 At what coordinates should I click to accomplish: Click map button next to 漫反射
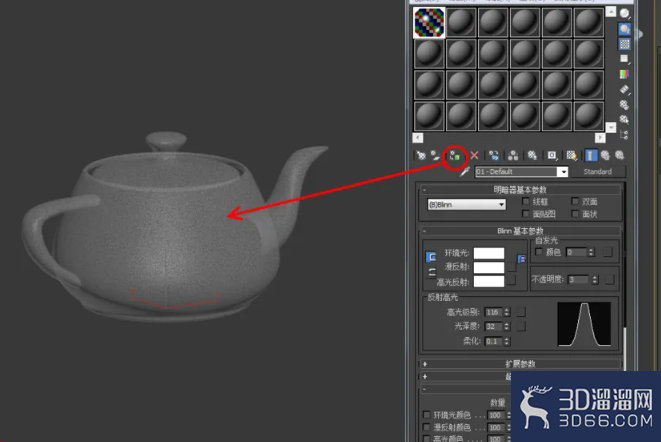click(512, 267)
